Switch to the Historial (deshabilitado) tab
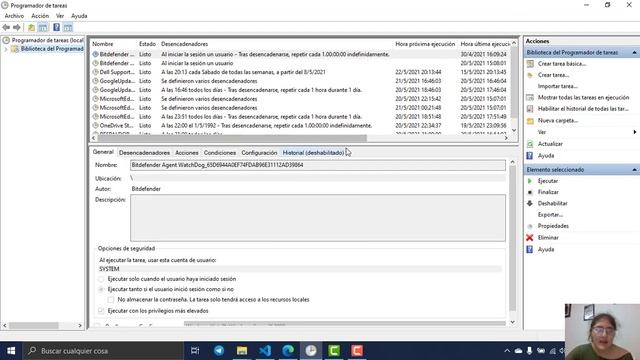This screenshot has width=640, height=360. pos(313,153)
